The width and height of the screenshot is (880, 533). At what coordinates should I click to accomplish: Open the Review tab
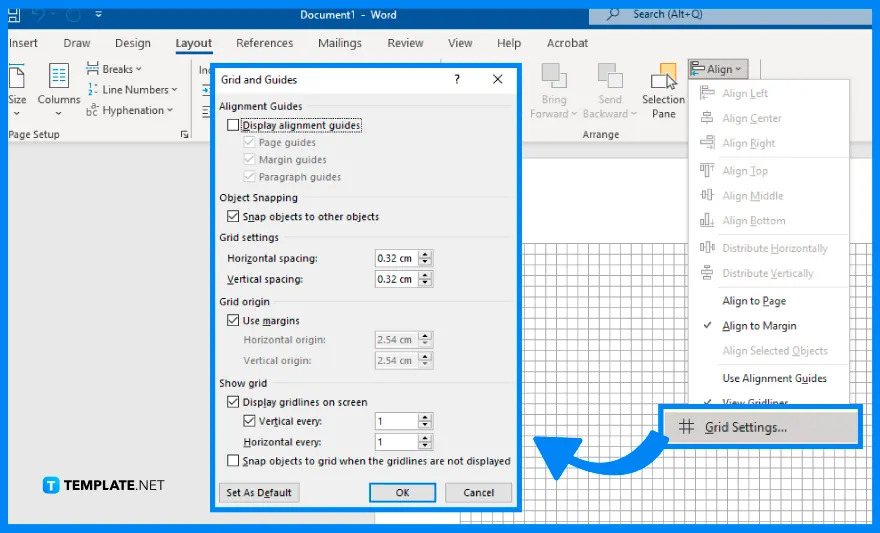405,43
